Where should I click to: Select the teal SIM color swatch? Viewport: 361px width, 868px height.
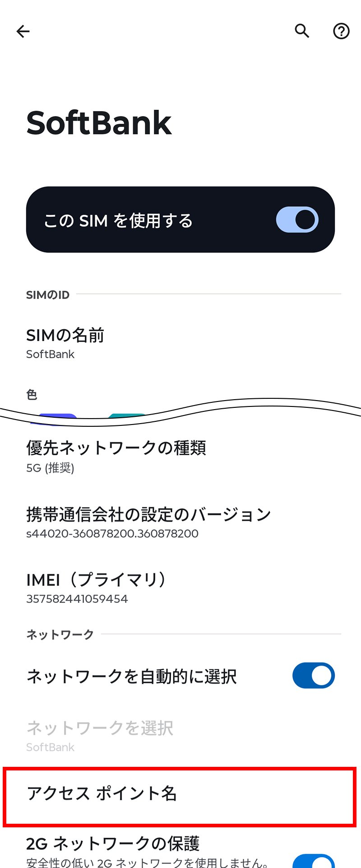point(127,417)
